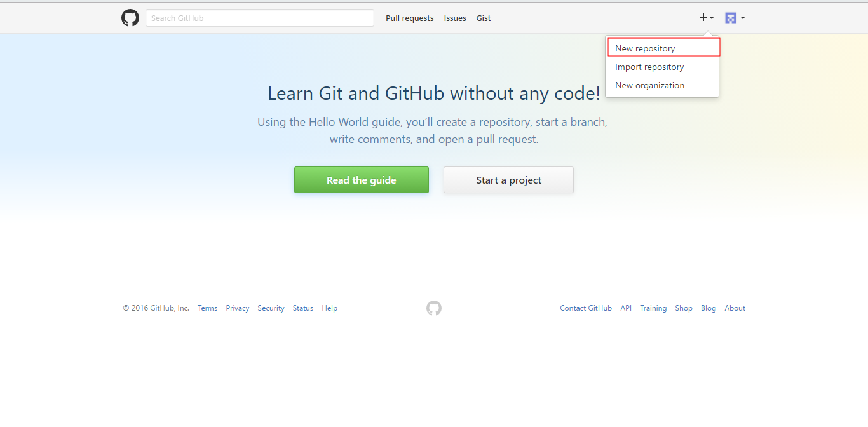Screen dimensions: 868x427
Task: Open the Security footer link
Action: (x=271, y=308)
